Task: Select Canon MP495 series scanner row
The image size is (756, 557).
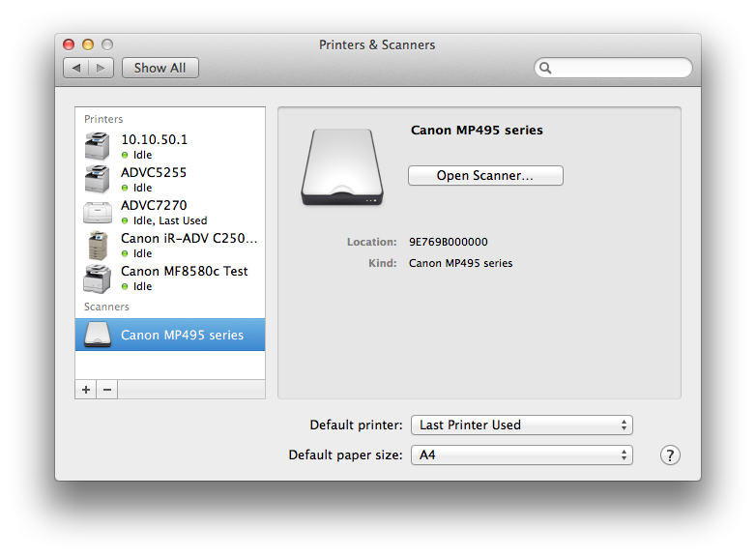Action: [170, 335]
